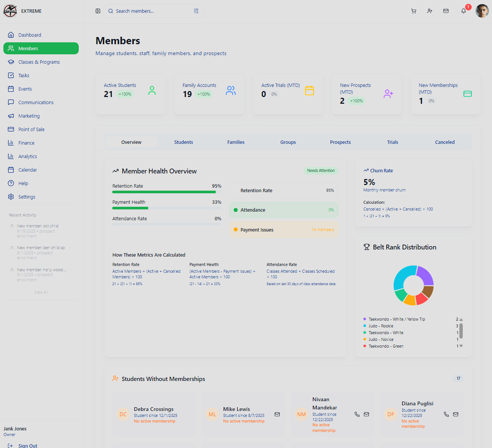Switch to the Families tab

tap(236, 142)
